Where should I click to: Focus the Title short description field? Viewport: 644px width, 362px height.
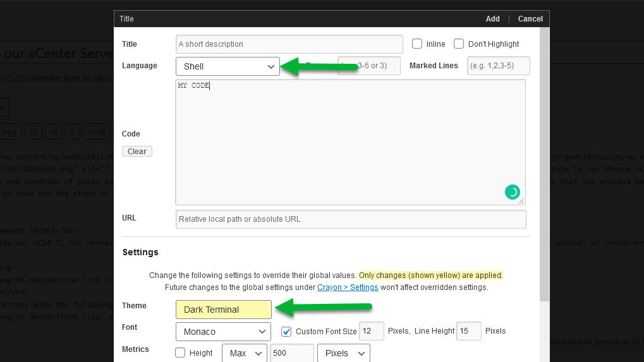289,44
